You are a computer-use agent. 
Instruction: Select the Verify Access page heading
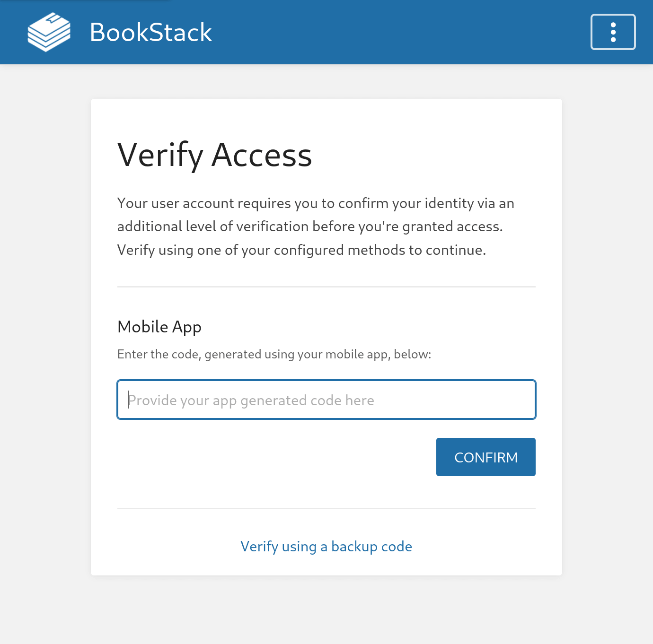point(214,155)
